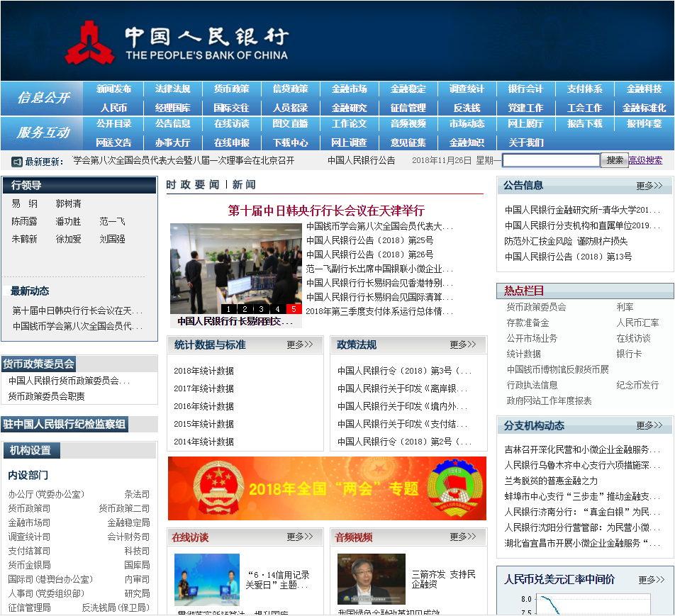This screenshot has width=675, height=616.
Task: Open governor 易纲 profile link
Action: (x=25, y=203)
